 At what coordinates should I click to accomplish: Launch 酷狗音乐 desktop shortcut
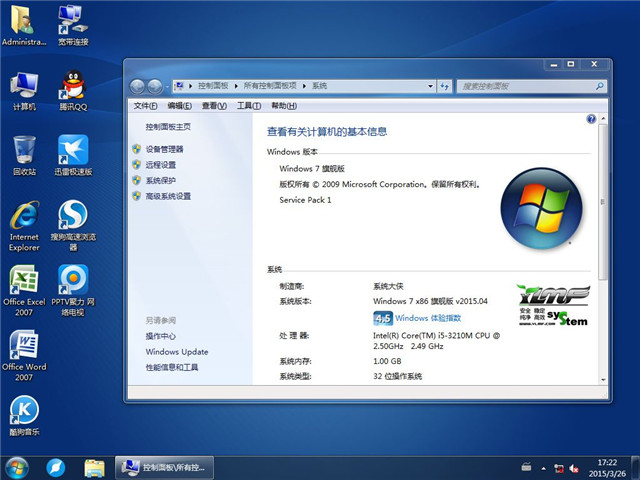coord(24,416)
